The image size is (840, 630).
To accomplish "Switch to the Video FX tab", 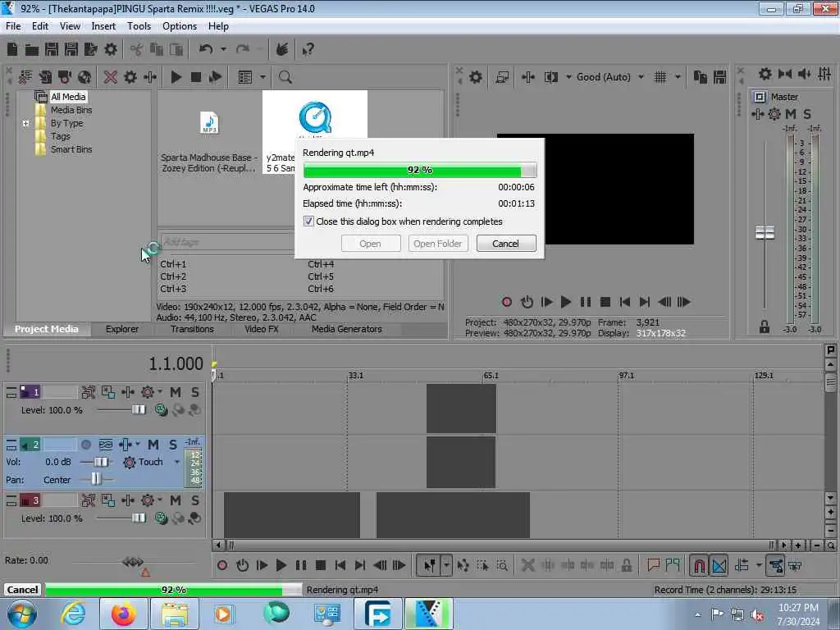I will click(262, 329).
